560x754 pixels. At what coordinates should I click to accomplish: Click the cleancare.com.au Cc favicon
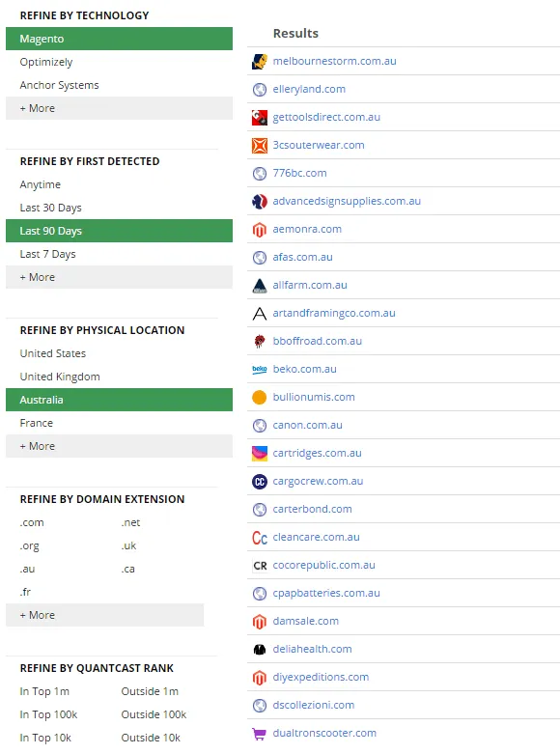(x=260, y=537)
